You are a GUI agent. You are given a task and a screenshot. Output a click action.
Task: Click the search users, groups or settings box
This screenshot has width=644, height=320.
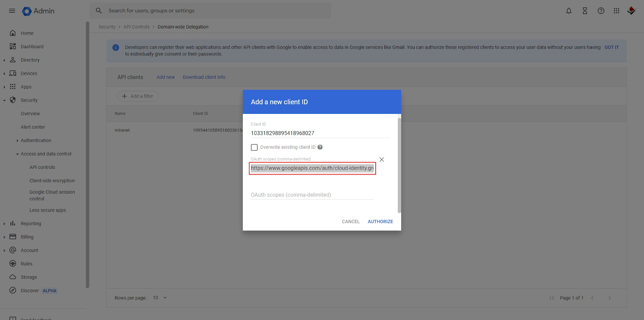point(211,11)
